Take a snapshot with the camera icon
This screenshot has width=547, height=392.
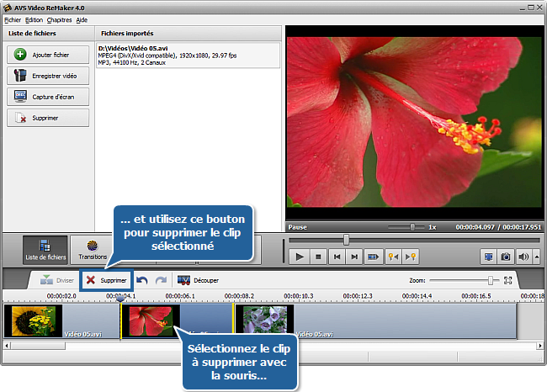coord(506,256)
